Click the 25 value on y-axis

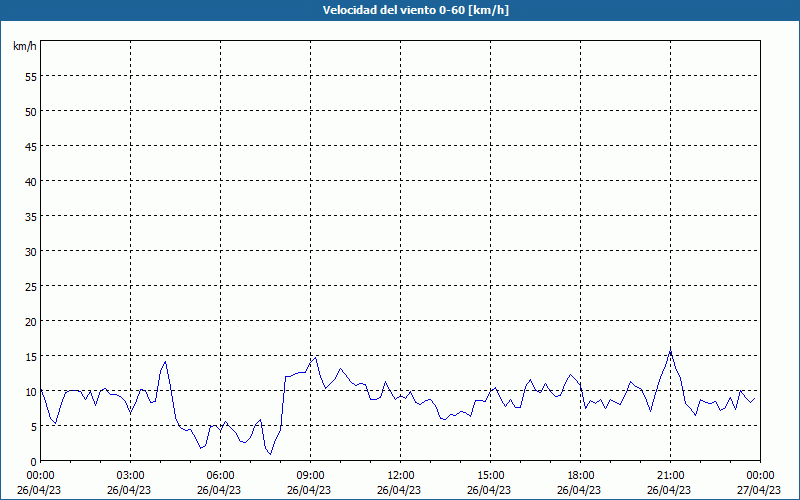tap(31, 287)
